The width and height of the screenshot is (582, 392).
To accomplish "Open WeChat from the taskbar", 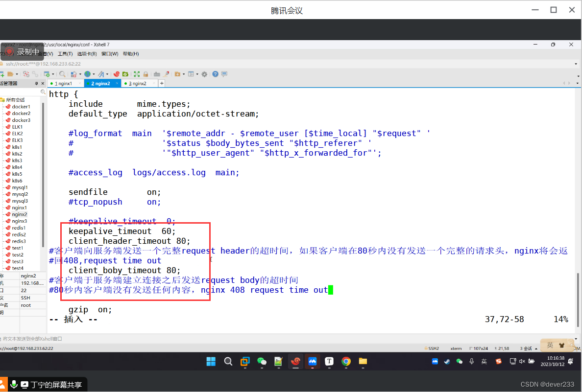I will (262, 361).
